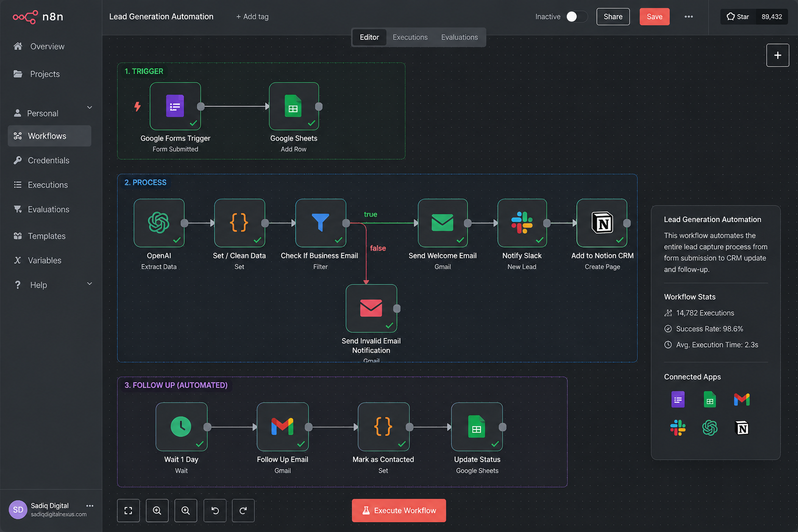Save the workflow

click(655, 17)
